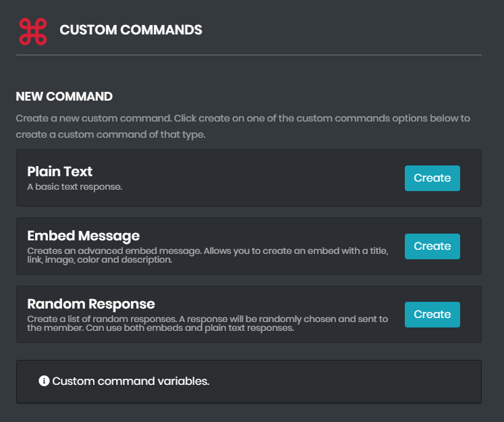The width and height of the screenshot is (504, 422).
Task: Click the CUSTOM COMMANDS page title
Action: pyautogui.click(x=131, y=30)
